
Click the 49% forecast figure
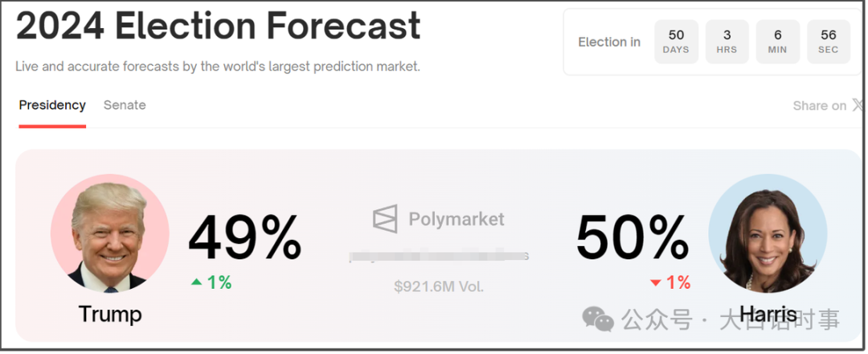pyautogui.click(x=244, y=237)
